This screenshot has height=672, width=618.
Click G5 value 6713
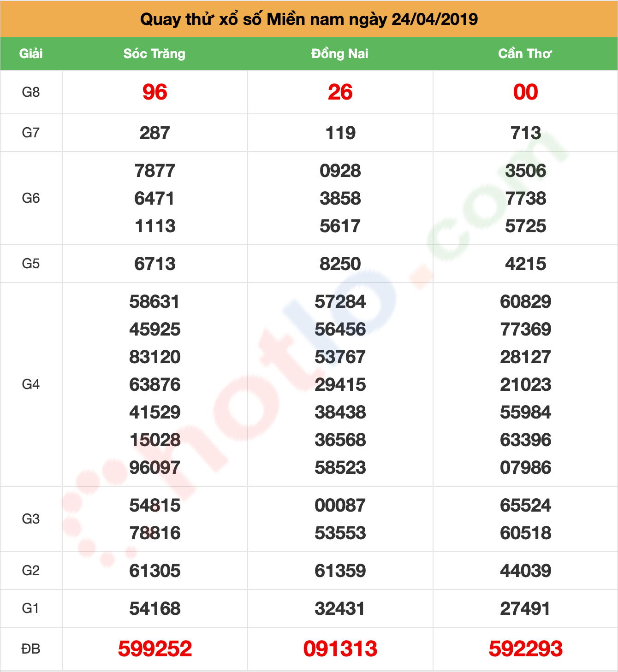point(155,264)
